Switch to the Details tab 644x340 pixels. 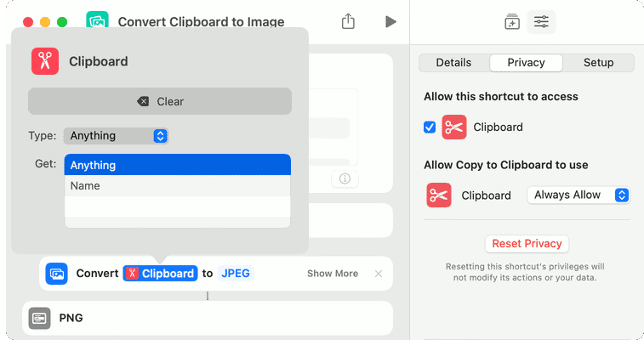click(453, 63)
